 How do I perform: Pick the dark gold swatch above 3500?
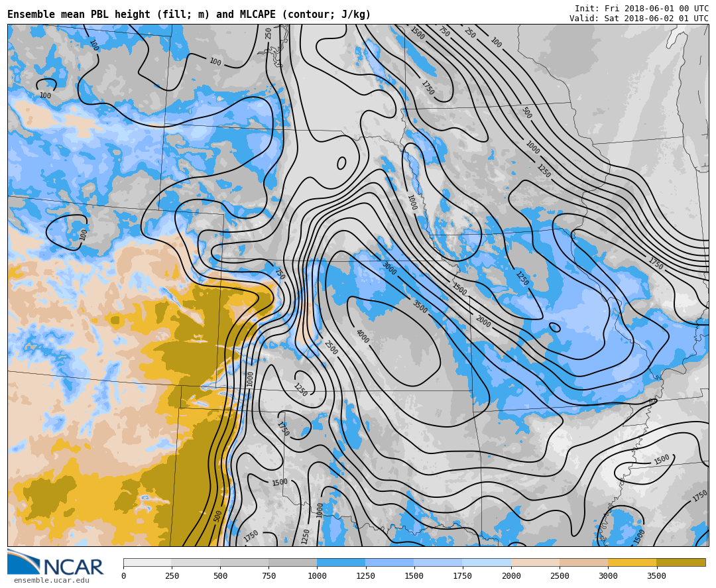pos(681,562)
